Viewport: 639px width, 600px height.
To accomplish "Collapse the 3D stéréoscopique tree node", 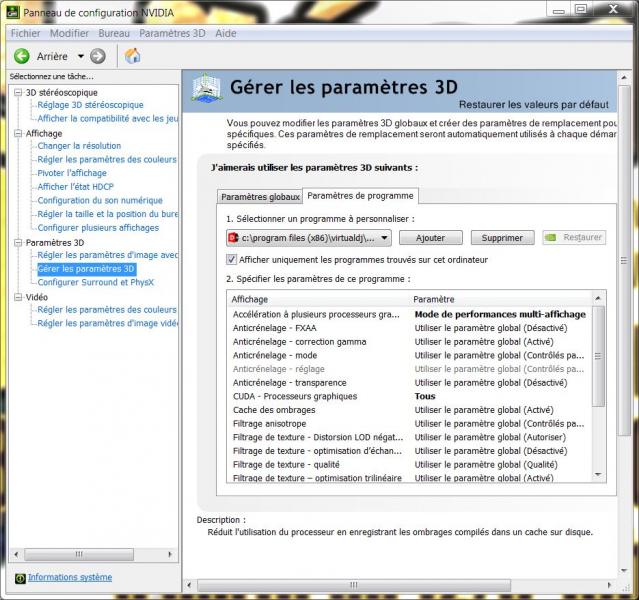I will (x=18, y=93).
